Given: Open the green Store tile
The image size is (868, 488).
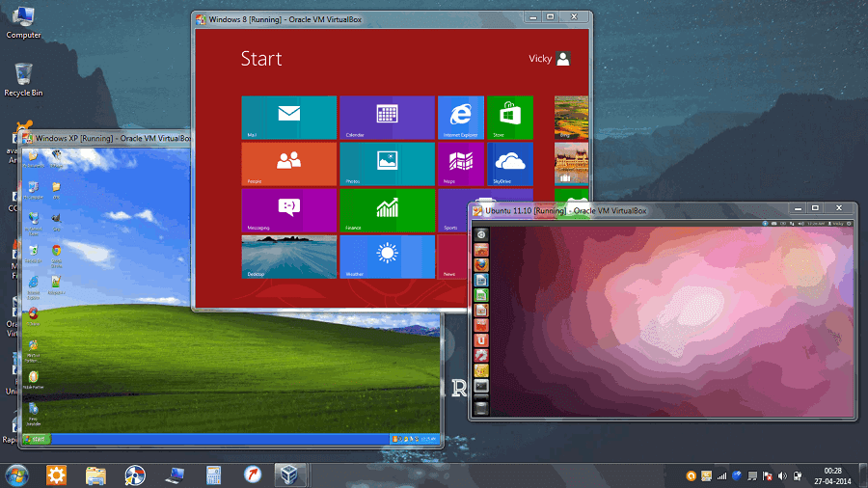Looking at the screenshot, I should 510,118.
